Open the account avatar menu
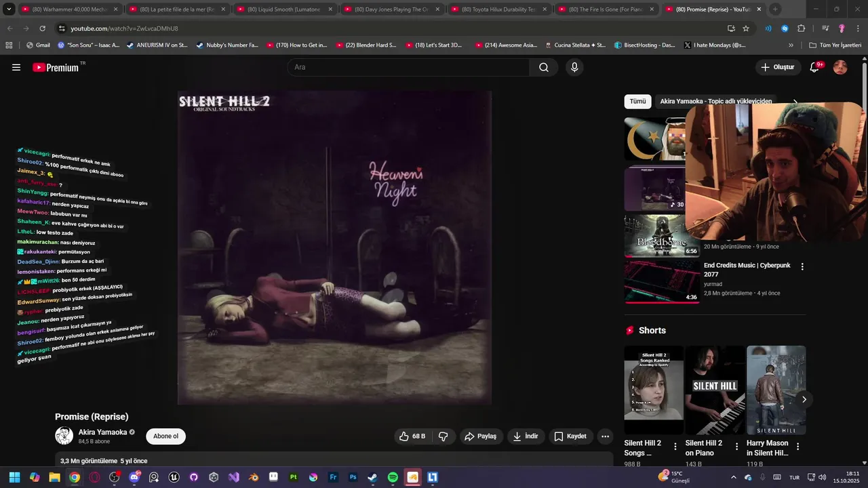The width and height of the screenshot is (868, 488). (840, 67)
